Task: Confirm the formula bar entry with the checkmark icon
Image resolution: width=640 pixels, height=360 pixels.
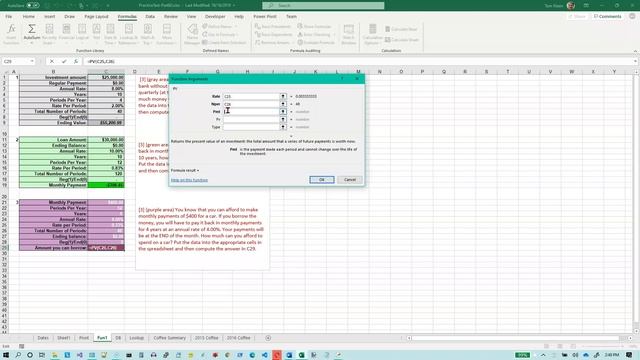Action: [64, 61]
